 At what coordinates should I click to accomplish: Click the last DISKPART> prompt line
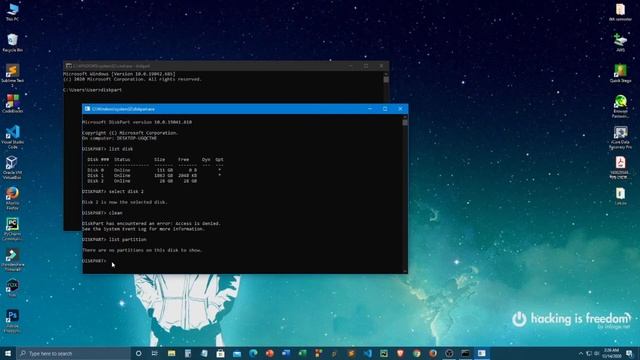pyautogui.click(x=94, y=261)
